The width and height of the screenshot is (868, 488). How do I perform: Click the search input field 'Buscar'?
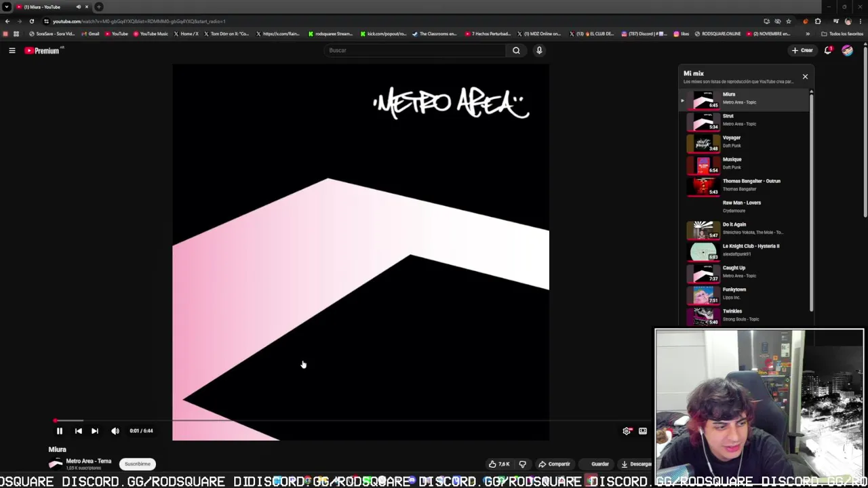[415, 50]
